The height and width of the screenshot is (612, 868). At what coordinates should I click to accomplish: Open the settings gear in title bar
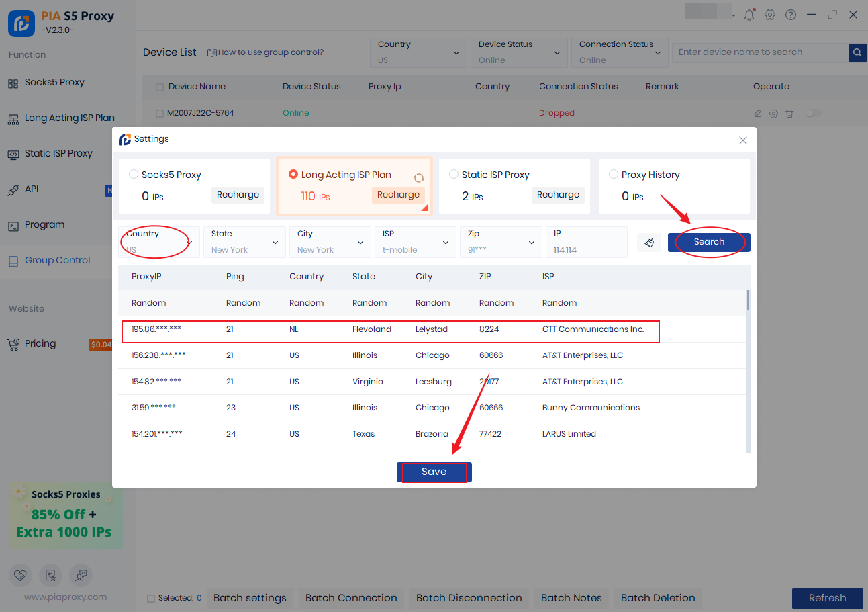pos(770,15)
